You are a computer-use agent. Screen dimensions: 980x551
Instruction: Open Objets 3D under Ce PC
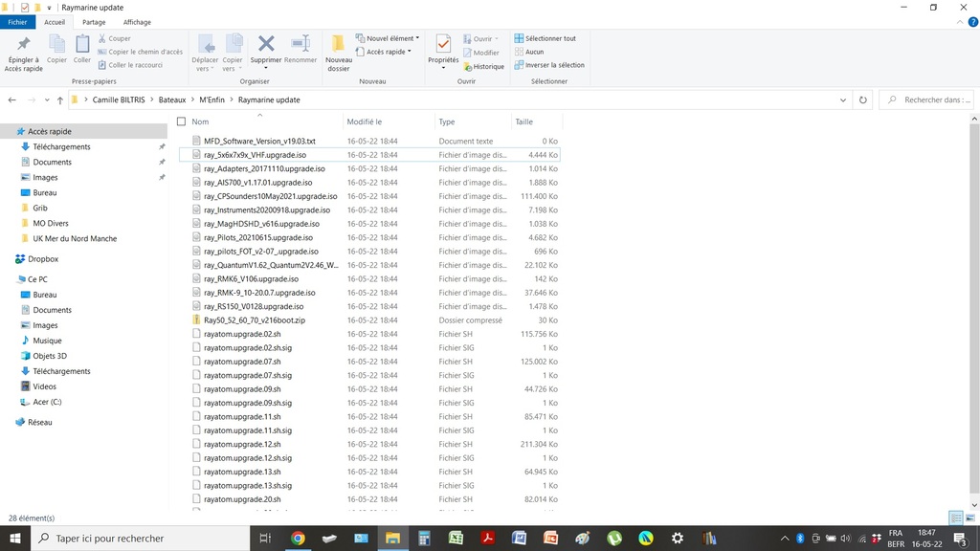(50, 356)
